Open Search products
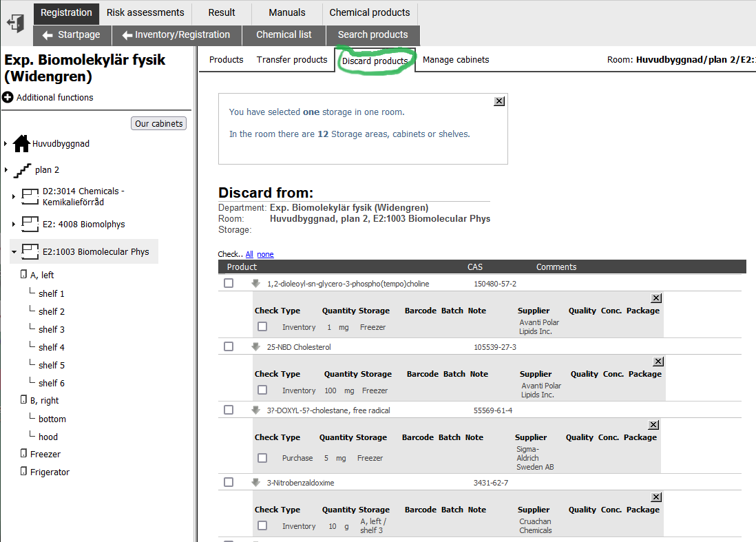This screenshot has height=542, width=756. (x=372, y=35)
